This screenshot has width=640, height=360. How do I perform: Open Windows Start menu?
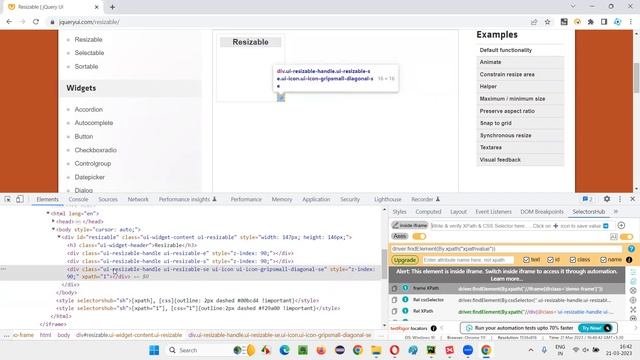(x=154, y=350)
